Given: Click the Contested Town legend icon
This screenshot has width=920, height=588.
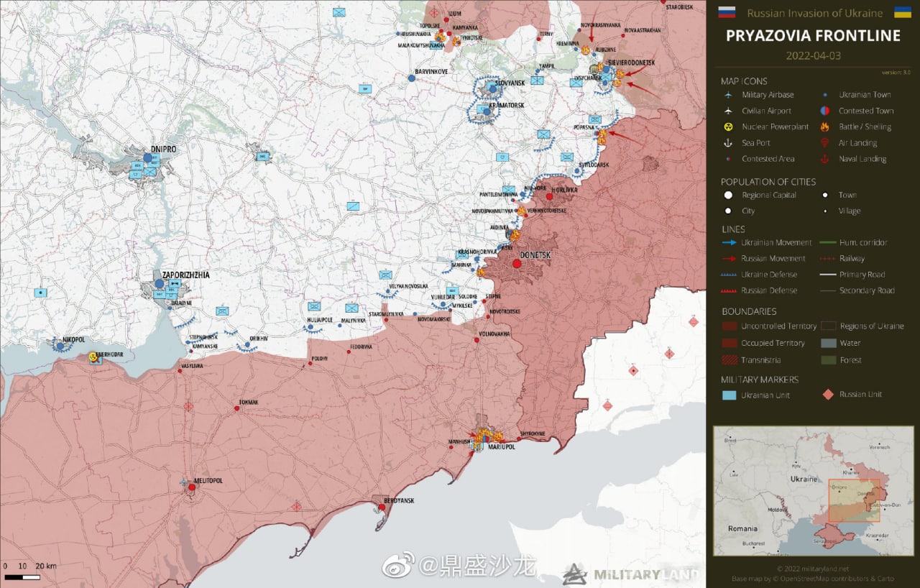Looking at the screenshot, I should click(824, 111).
